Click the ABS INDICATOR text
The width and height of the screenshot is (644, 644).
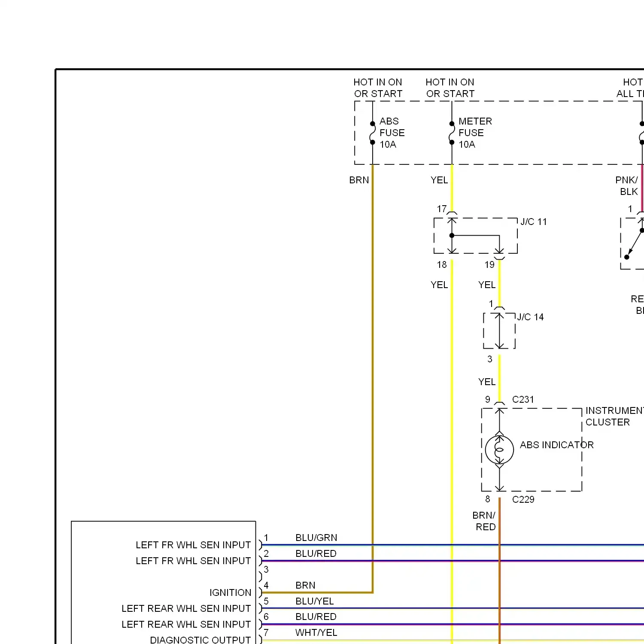pyautogui.click(x=557, y=445)
